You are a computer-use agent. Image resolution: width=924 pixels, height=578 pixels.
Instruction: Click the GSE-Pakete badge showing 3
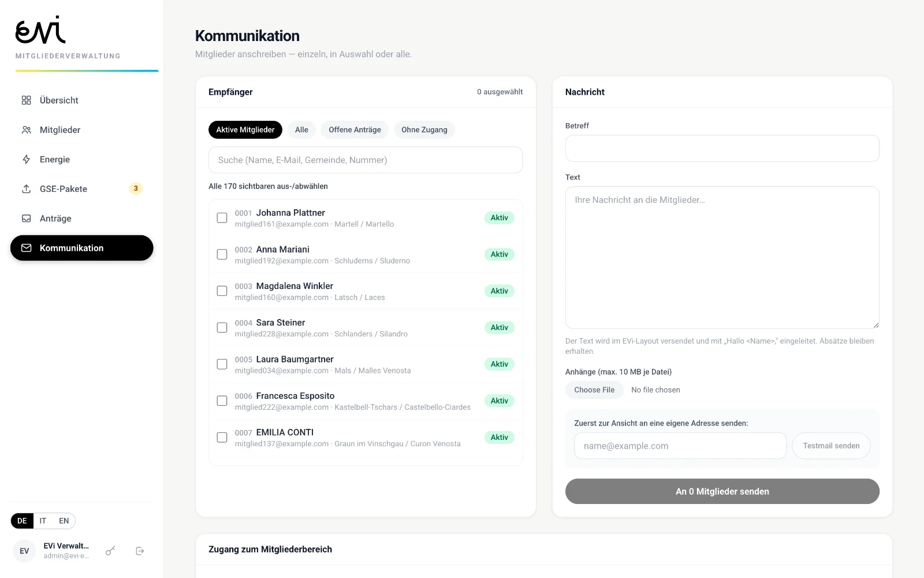pyautogui.click(x=136, y=188)
